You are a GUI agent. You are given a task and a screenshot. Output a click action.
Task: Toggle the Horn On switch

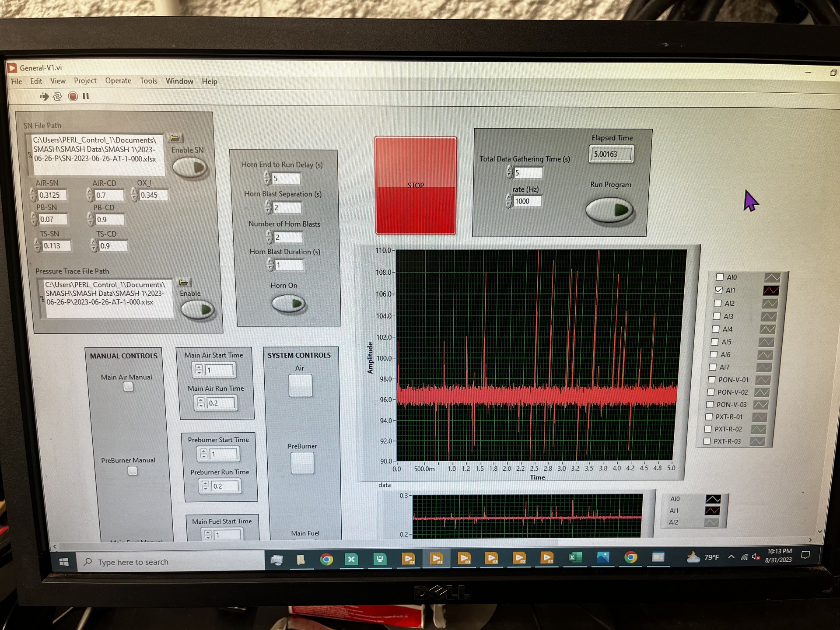(288, 304)
